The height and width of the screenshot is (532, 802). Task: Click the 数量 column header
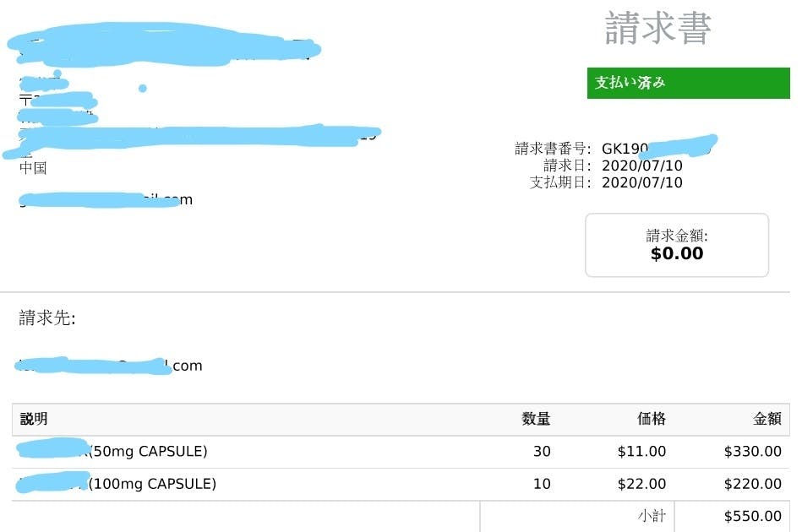(x=536, y=419)
